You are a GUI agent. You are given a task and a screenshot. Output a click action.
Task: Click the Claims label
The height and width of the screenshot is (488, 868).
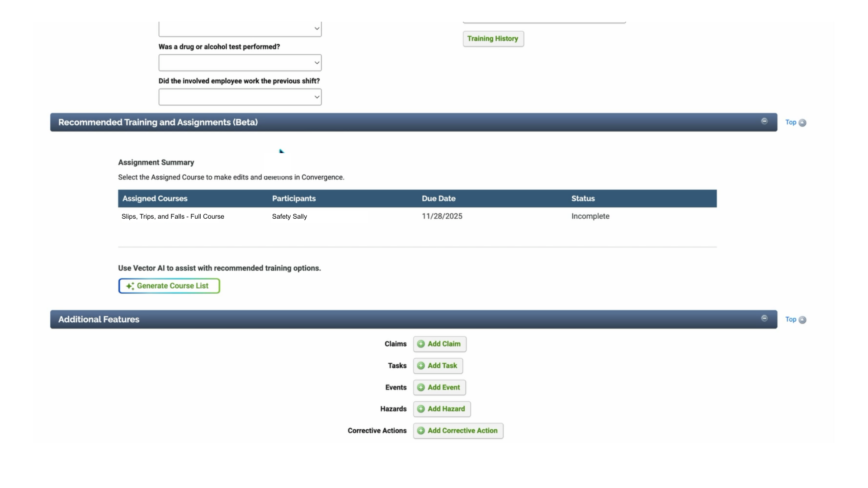click(x=396, y=344)
